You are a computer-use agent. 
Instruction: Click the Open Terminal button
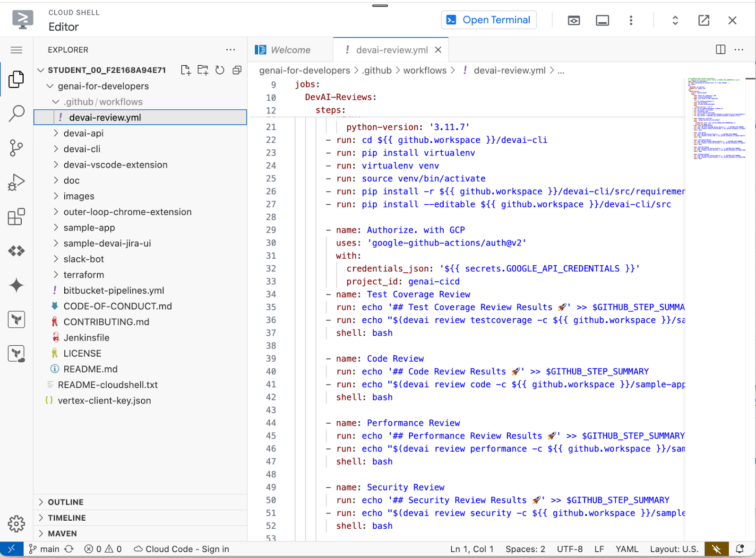tap(489, 20)
